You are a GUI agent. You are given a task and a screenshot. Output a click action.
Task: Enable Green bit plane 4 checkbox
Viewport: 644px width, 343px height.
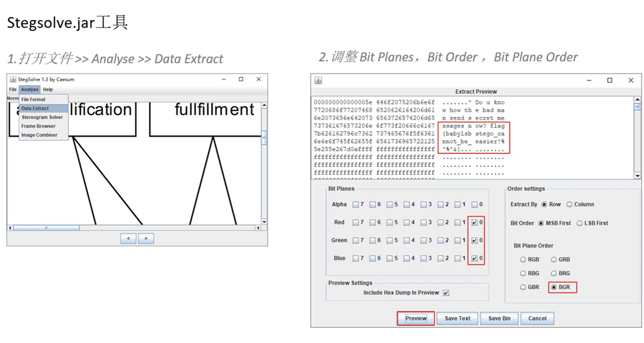tap(407, 241)
